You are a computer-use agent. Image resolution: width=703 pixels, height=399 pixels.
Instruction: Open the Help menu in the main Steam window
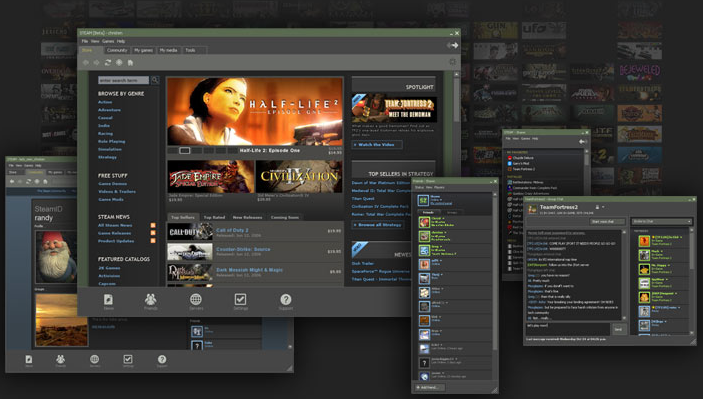tap(121, 41)
